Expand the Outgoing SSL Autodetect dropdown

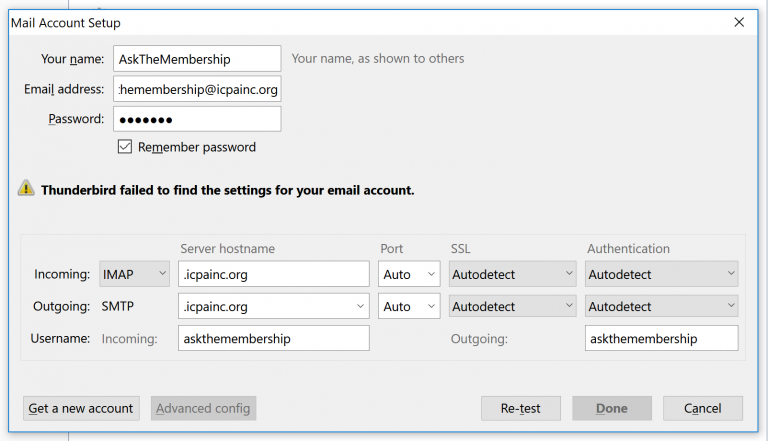512,306
